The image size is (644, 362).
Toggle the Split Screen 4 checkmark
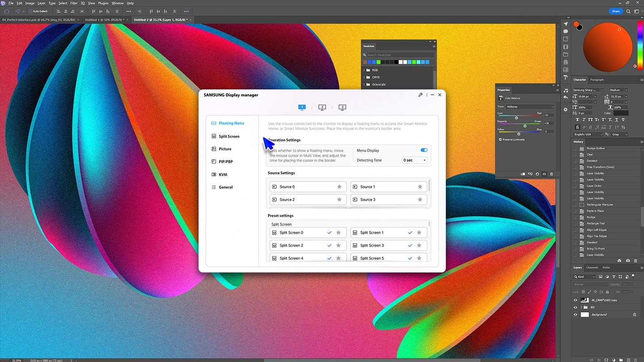tap(330, 258)
